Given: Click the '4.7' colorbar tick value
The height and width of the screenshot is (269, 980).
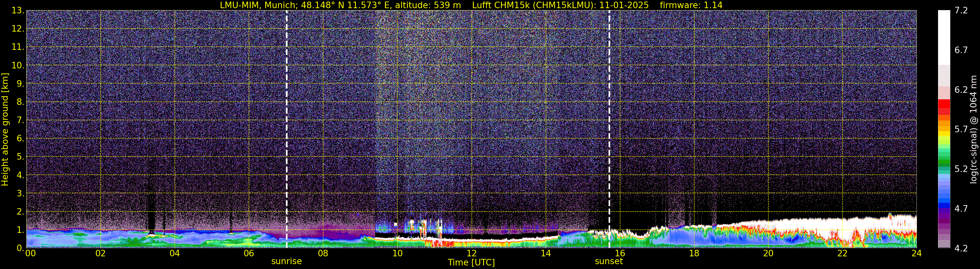Looking at the screenshot, I should [961, 209].
